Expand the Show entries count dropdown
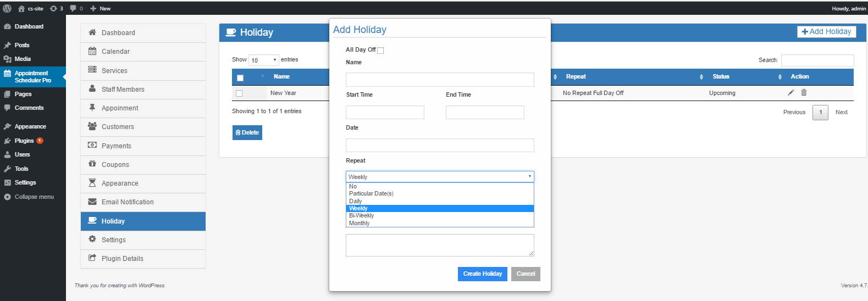Viewport: 868px width, 301px height. tap(264, 60)
